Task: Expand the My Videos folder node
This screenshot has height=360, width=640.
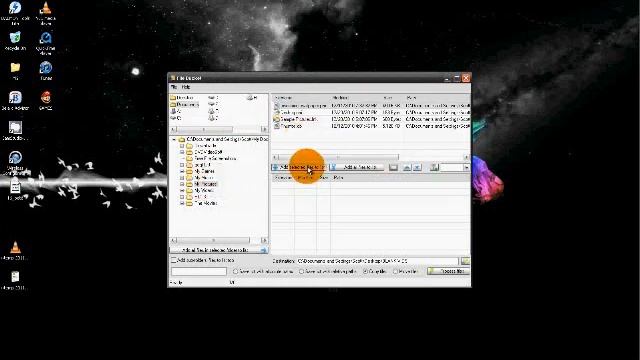Action: point(182,191)
